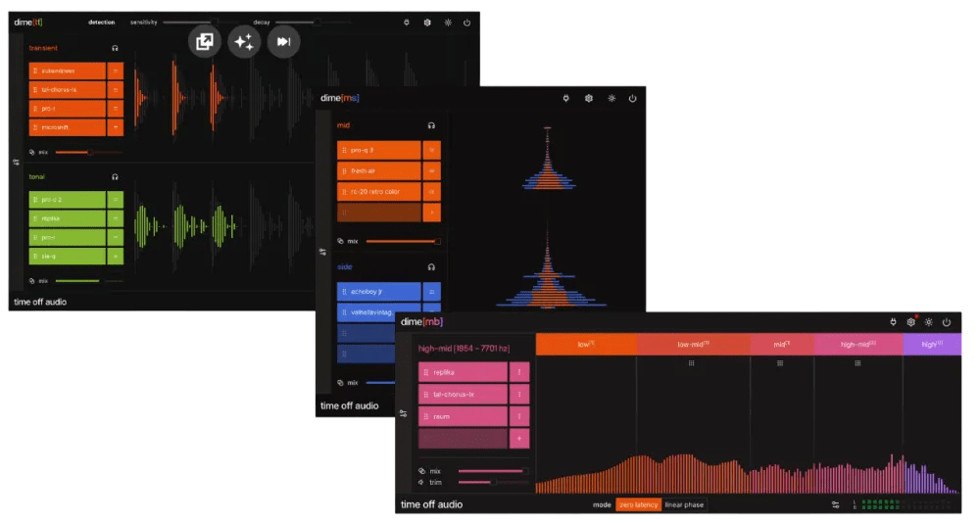Open the menu for the sie-q slot
Viewport: 980px width, 523px height.
pos(115,257)
